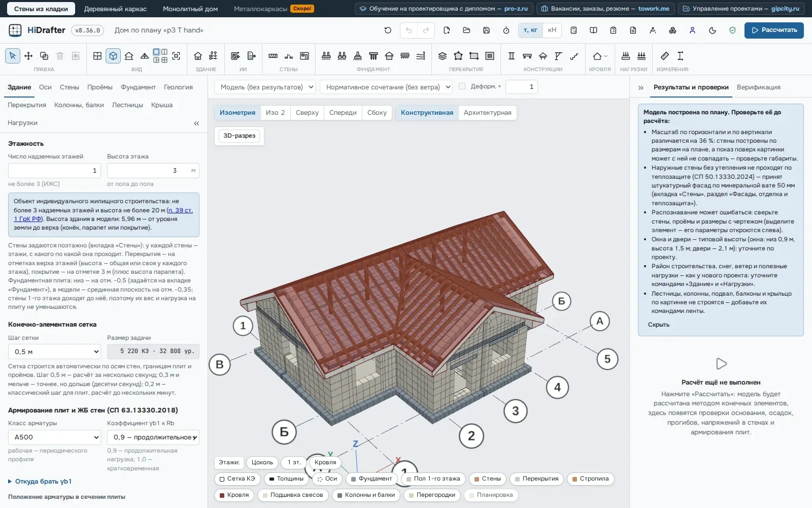Toggle Колонны и балки layer chip
The width and height of the screenshot is (812, 508).
pyautogui.click(x=366, y=495)
